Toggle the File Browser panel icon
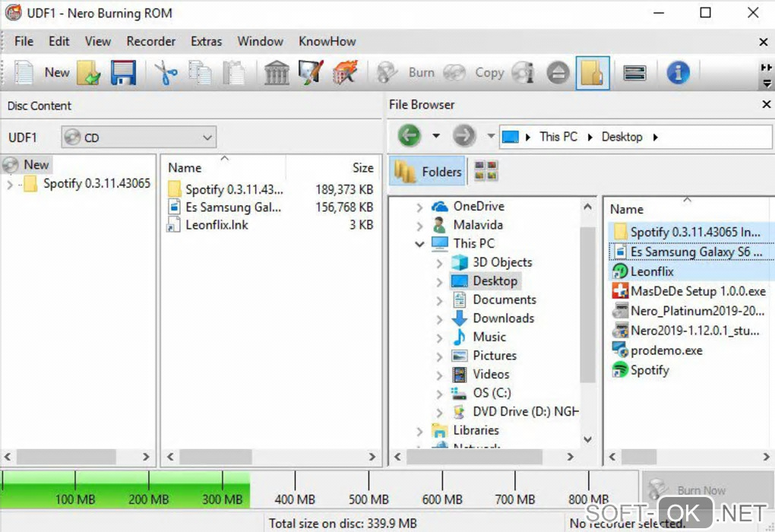This screenshot has width=775, height=532. pos(592,73)
